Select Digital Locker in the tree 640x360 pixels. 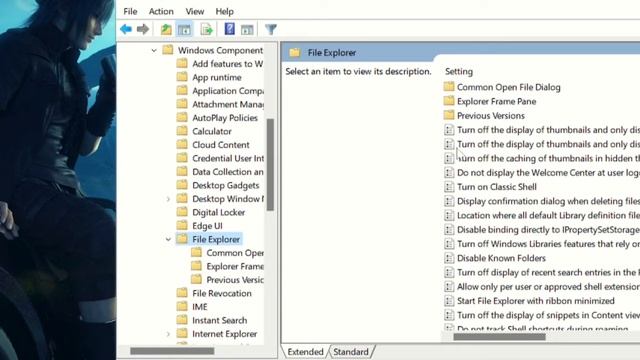click(211, 212)
